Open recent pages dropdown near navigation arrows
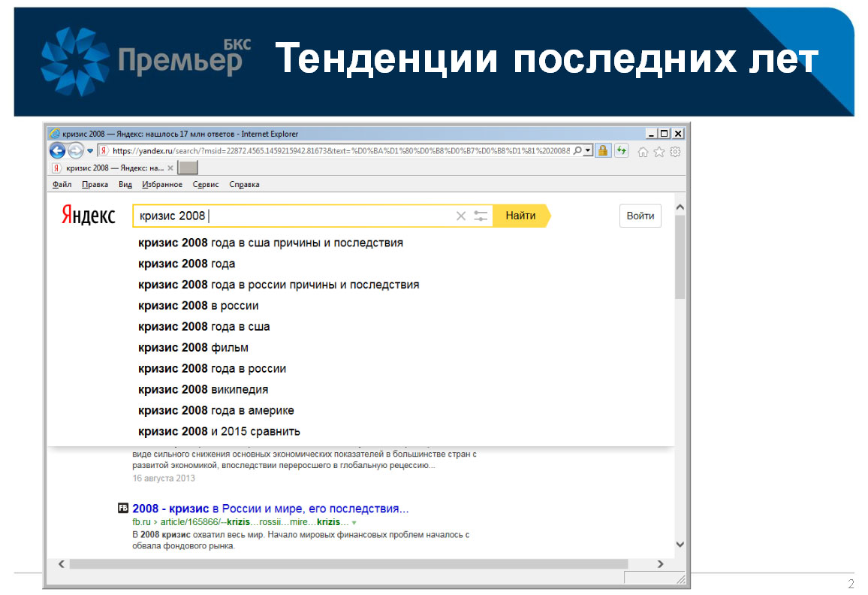This screenshot has width=868, height=595. [90, 151]
